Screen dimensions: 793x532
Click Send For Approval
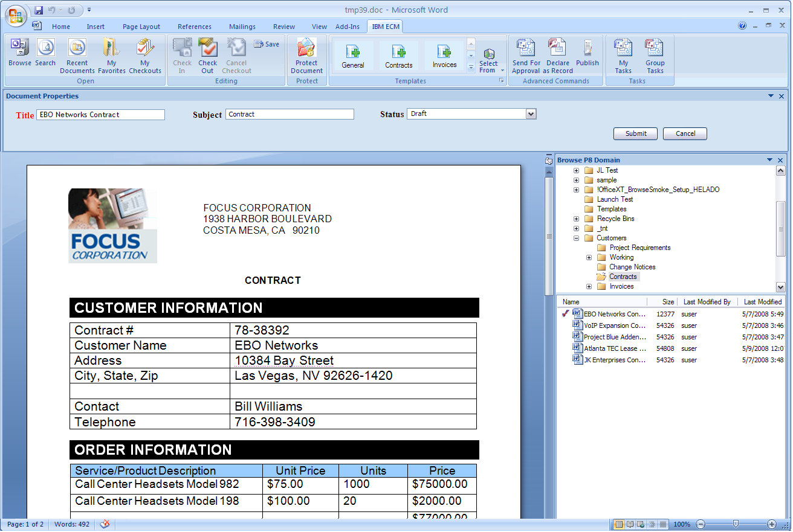[x=526, y=56]
